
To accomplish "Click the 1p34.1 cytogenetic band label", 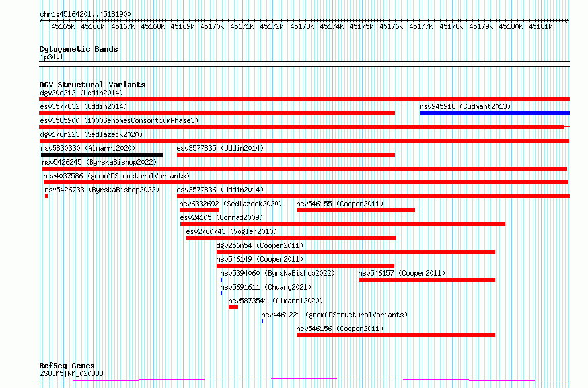I will 52,57.
